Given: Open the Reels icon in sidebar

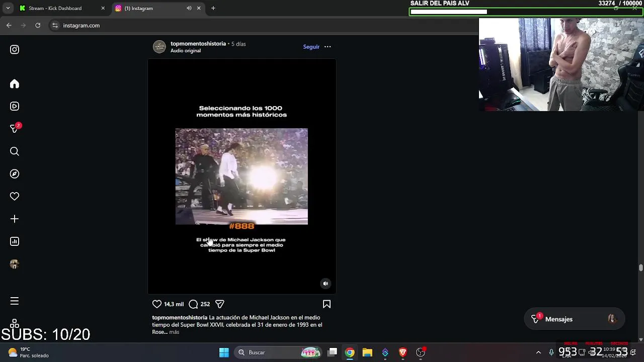Looking at the screenshot, I should [15, 106].
